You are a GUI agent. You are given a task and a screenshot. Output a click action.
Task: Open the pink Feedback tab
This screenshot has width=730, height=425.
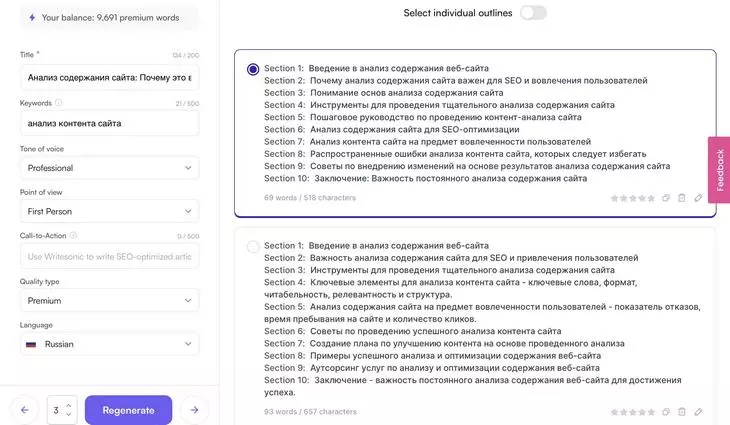[x=719, y=170]
